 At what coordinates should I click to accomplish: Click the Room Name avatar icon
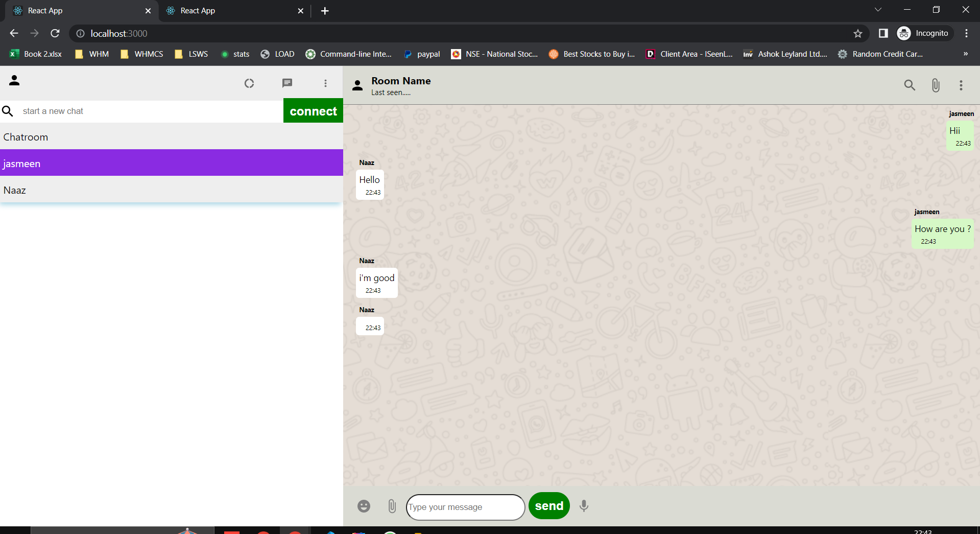click(357, 85)
